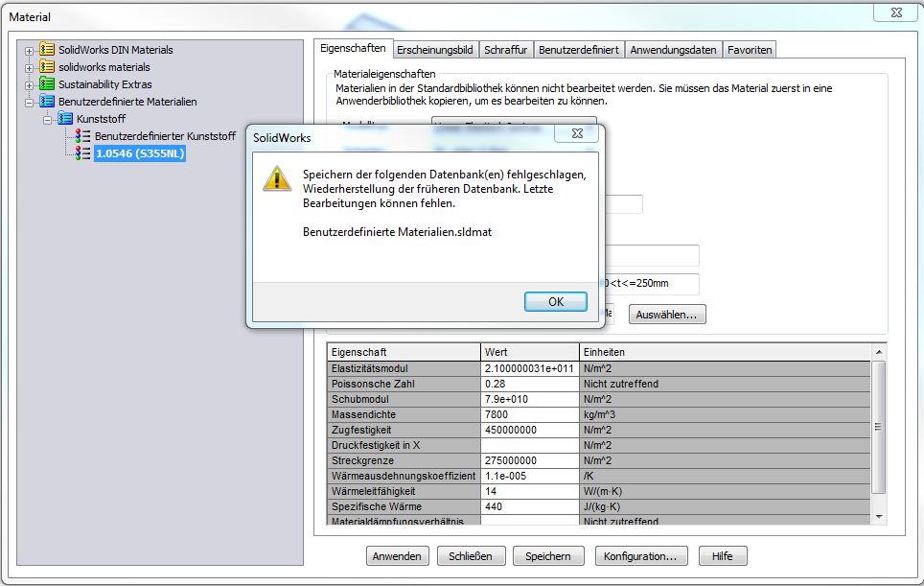Click the kg/m^3 units cell
Image resolution: width=924 pixels, height=586 pixels.
pyautogui.click(x=725, y=414)
